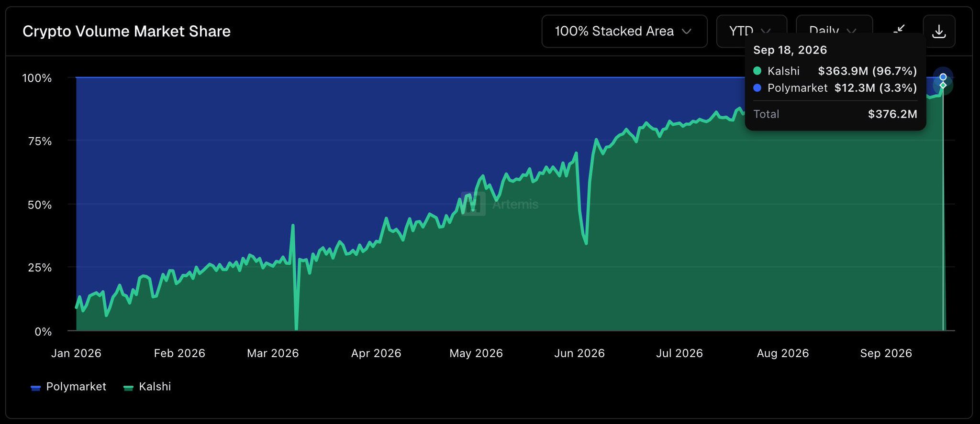Click the May 2026 axis label
Image resolution: width=980 pixels, height=424 pixels.
[476, 353]
